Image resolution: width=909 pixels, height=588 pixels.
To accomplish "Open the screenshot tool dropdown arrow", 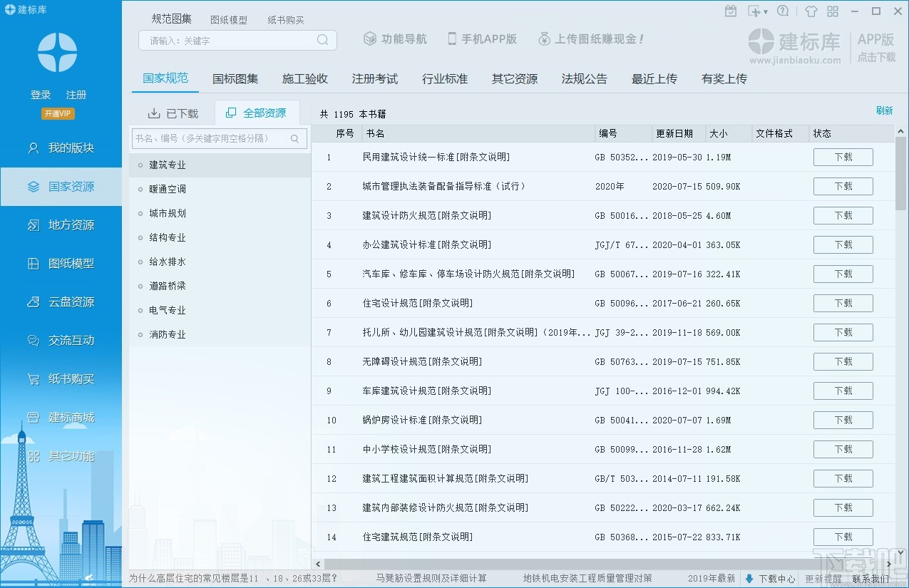I will pyautogui.click(x=766, y=11).
